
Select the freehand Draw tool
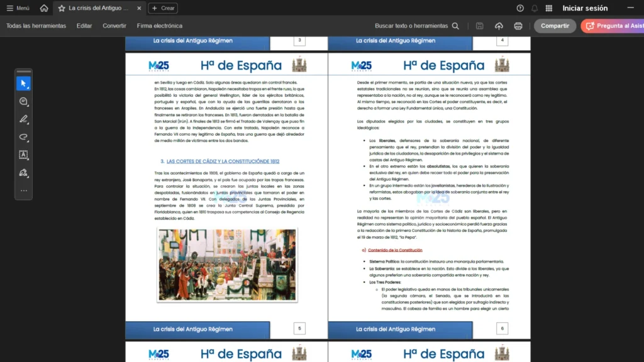click(x=23, y=136)
